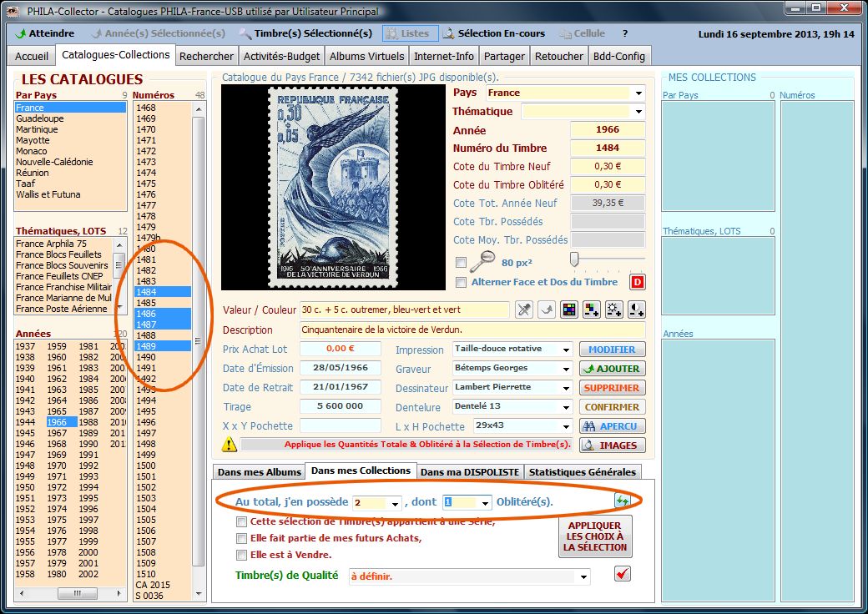This screenshot has width=868, height=614.
Task: Click the IMAGES button
Action: pyautogui.click(x=613, y=445)
